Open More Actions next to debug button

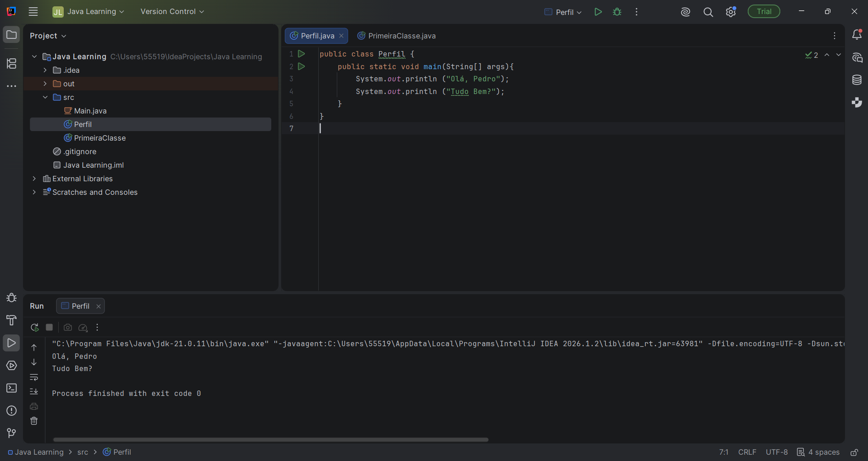point(637,12)
